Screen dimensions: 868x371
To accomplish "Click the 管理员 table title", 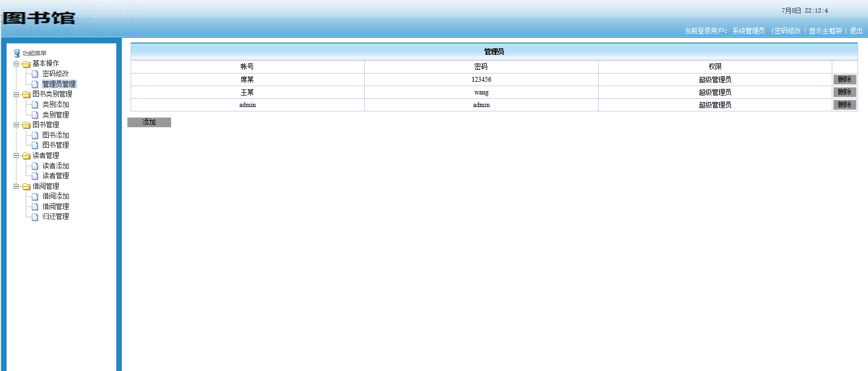I will point(494,52).
